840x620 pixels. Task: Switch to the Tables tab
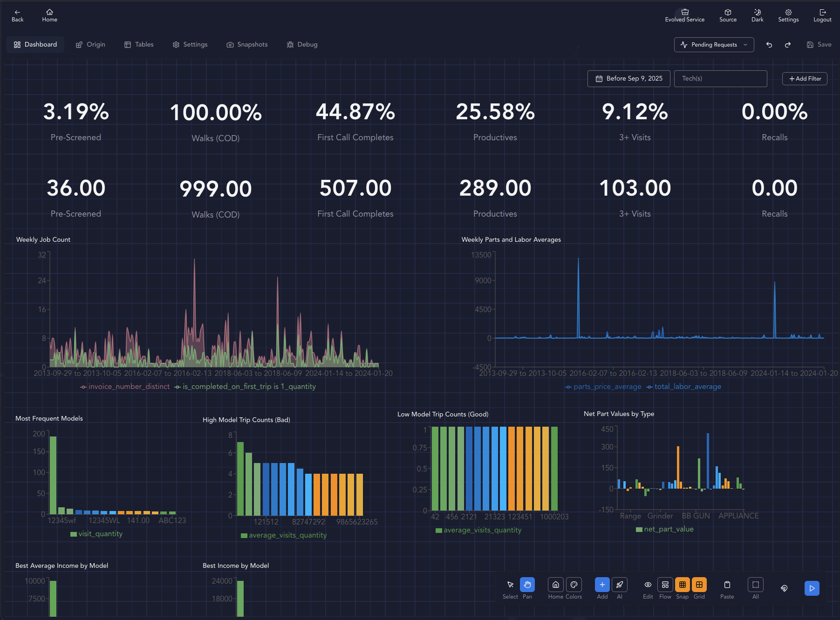pos(139,45)
